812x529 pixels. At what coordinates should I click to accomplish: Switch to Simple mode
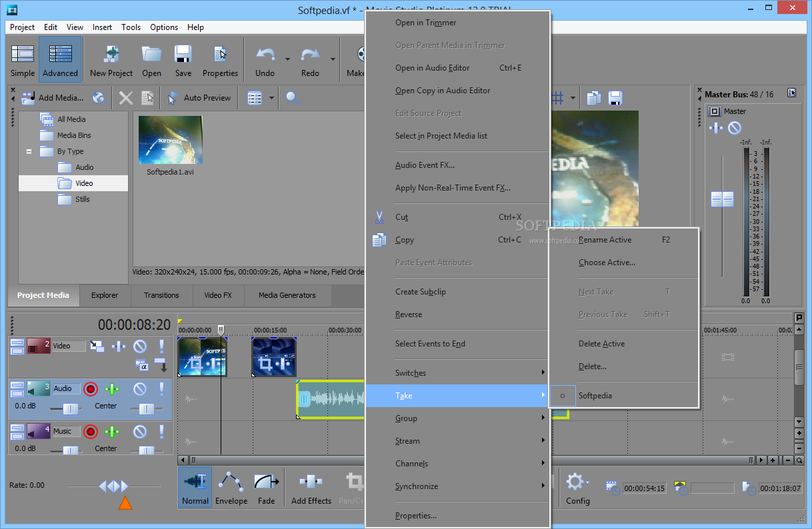pyautogui.click(x=23, y=61)
